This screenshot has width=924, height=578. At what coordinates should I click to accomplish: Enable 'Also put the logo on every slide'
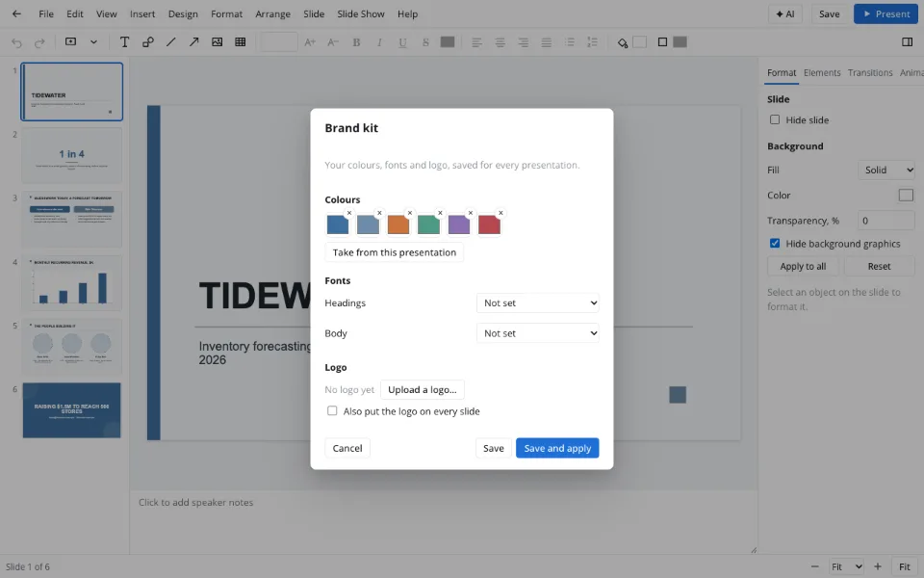(x=332, y=410)
